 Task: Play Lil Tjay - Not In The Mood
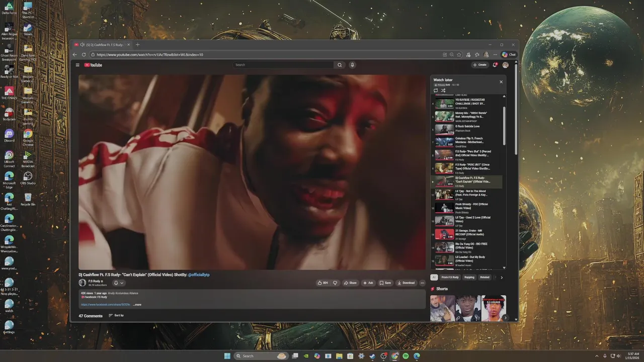coord(468,195)
